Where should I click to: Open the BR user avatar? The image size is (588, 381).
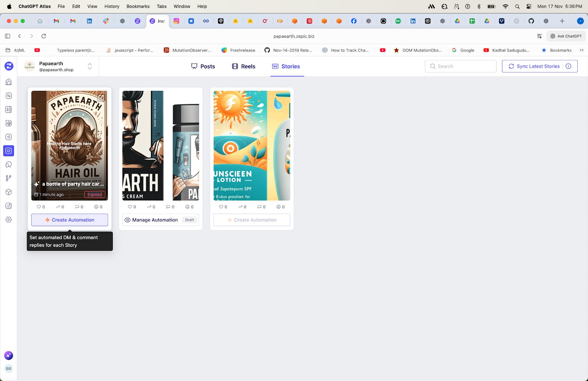(x=8, y=368)
